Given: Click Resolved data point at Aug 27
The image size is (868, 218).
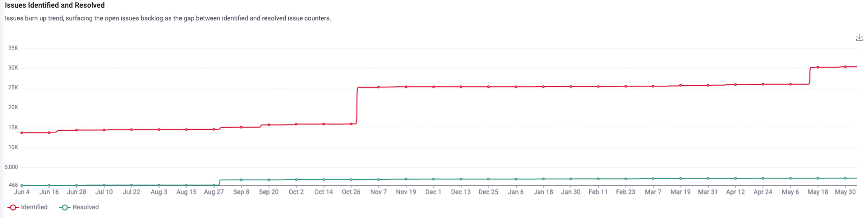Looking at the screenshot, I should click(x=214, y=185).
